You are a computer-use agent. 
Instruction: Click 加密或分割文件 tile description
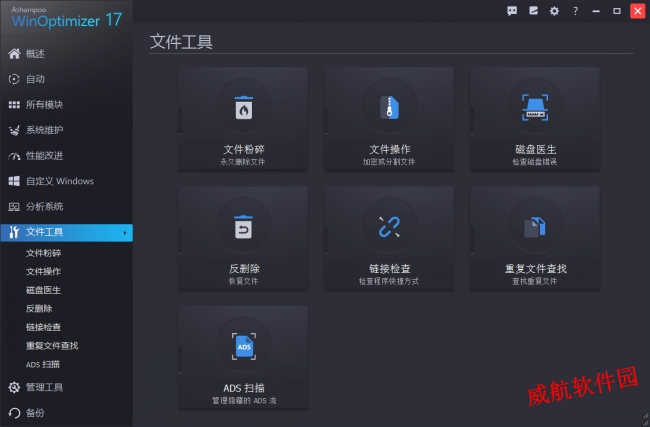[388, 162]
